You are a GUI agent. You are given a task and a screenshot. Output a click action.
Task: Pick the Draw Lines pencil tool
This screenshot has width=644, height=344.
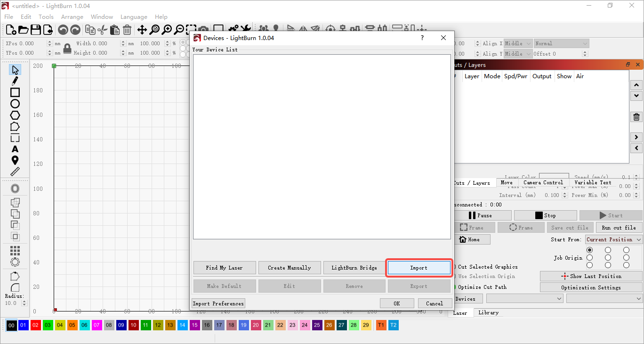(x=15, y=81)
